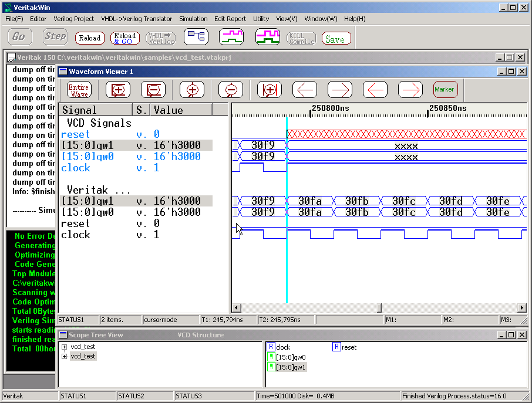Click the circle plus zoom icon
The width and height of the screenshot is (532, 403).
pyautogui.click(x=192, y=90)
